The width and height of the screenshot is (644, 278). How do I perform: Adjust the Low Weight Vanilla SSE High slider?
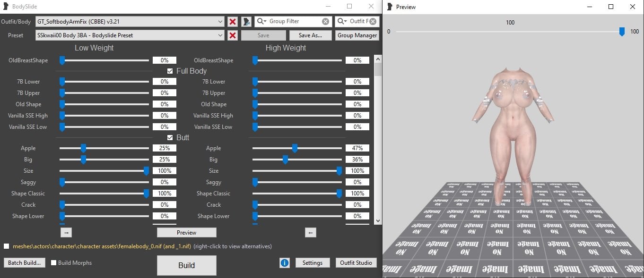click(x=62, y=116)
